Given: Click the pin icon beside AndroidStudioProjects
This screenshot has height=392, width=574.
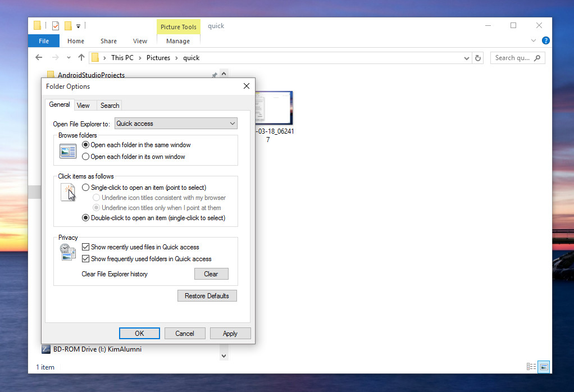Looking at the screenshot, I should 215,75.
